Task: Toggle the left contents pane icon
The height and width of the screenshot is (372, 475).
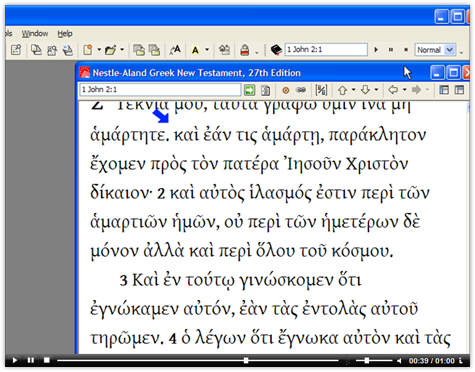Action: pos(444,90)
